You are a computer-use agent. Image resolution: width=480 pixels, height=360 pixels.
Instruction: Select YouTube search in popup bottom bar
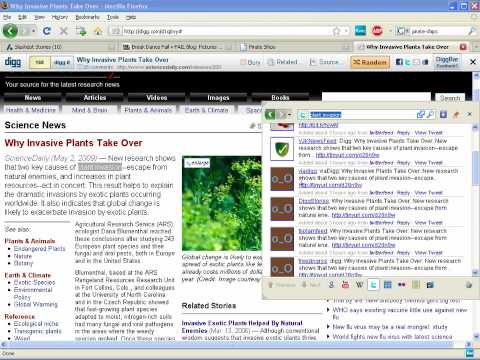click(x=345, y=285)
